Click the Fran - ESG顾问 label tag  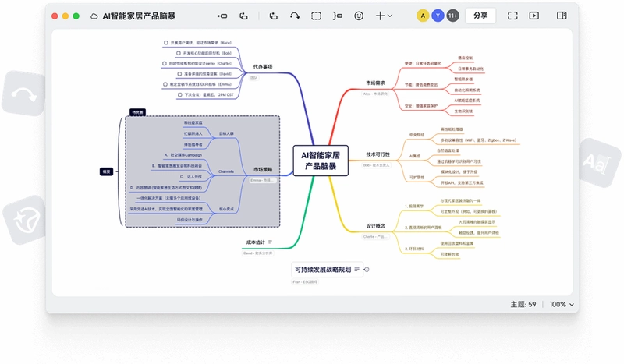[305, 282]
